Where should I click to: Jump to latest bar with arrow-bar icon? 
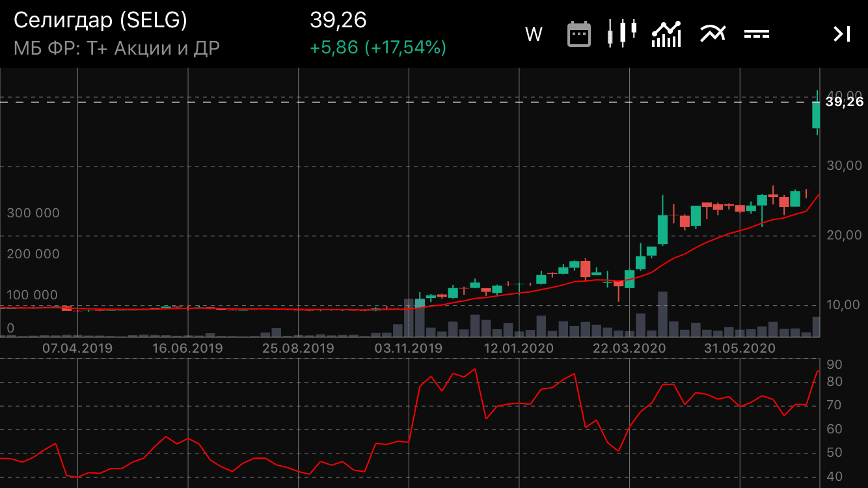842,34
